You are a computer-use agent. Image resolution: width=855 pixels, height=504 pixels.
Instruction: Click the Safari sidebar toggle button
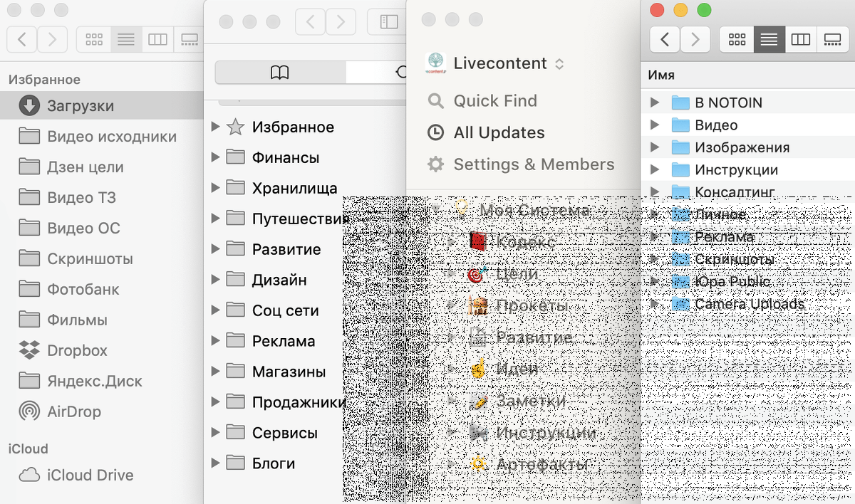[x=388, y=21]
